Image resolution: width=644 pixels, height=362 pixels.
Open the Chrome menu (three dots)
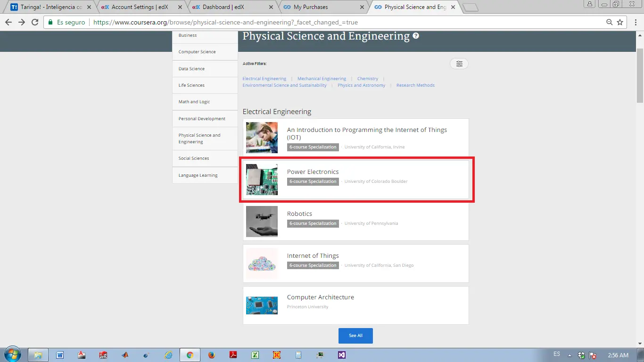[x=635, y=22]
